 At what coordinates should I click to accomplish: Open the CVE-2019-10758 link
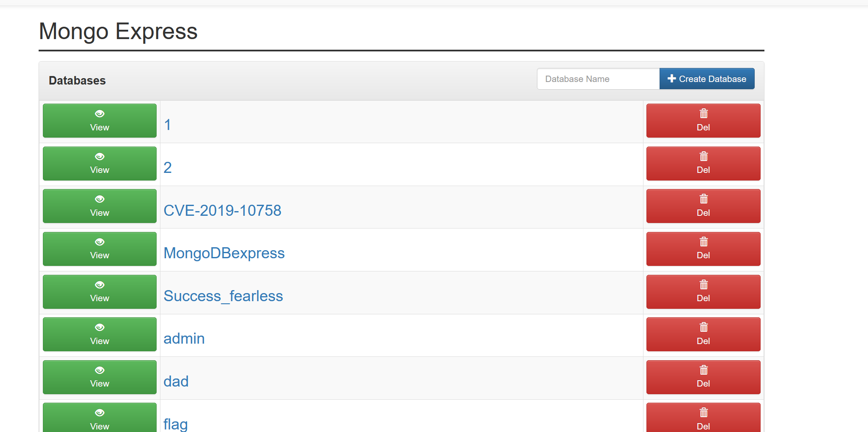click(x=222, y=210)
